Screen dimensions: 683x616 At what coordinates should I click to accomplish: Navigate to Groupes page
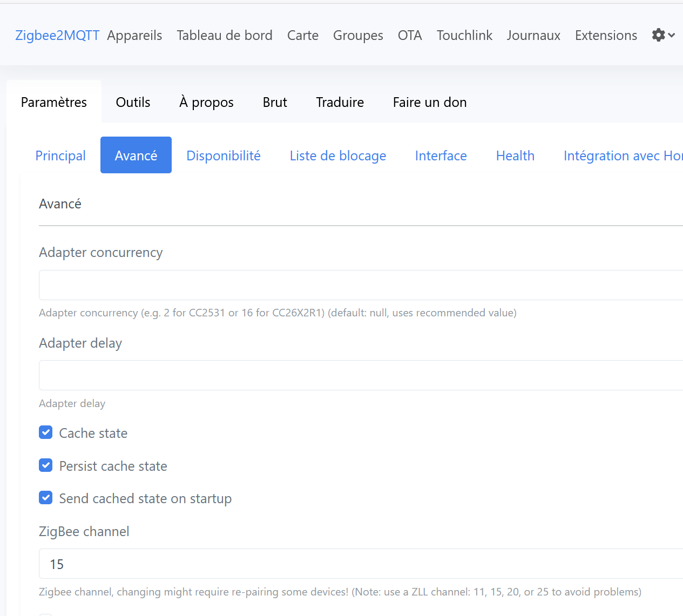click(x=358, y=35)
